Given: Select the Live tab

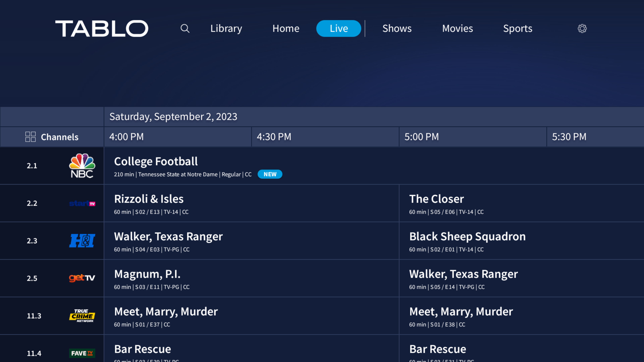Looking at the screenshot, I should click(338, 28).
